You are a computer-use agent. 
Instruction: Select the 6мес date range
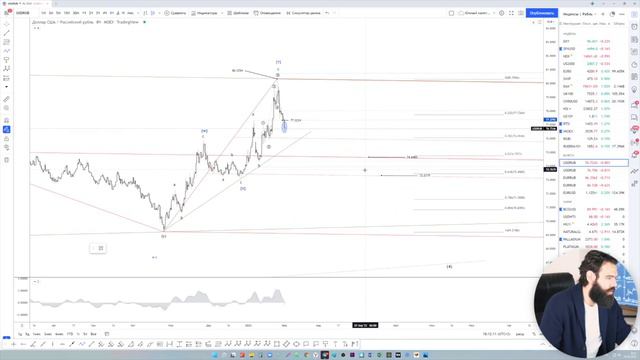tap(59, 334)
